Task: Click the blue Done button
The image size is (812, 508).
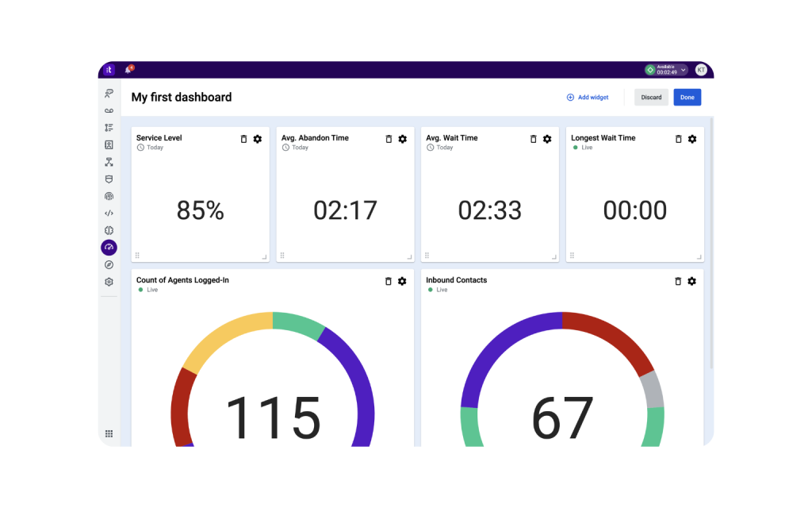Action: pyautogui.click(x=687, y=98)
